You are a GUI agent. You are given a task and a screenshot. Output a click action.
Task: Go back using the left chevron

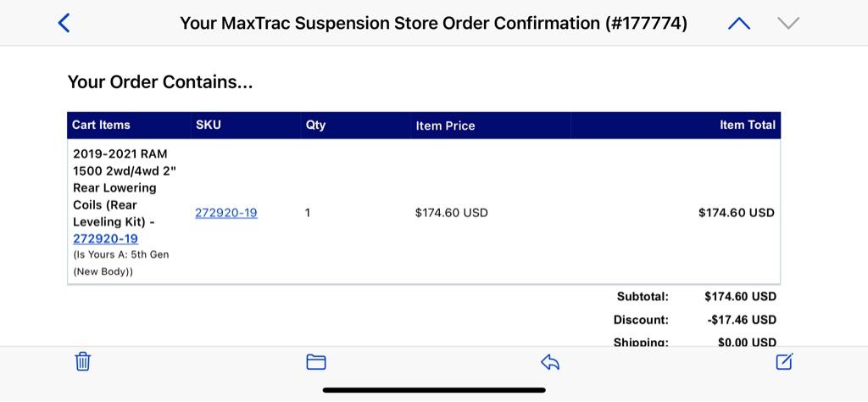coord(64,23)
